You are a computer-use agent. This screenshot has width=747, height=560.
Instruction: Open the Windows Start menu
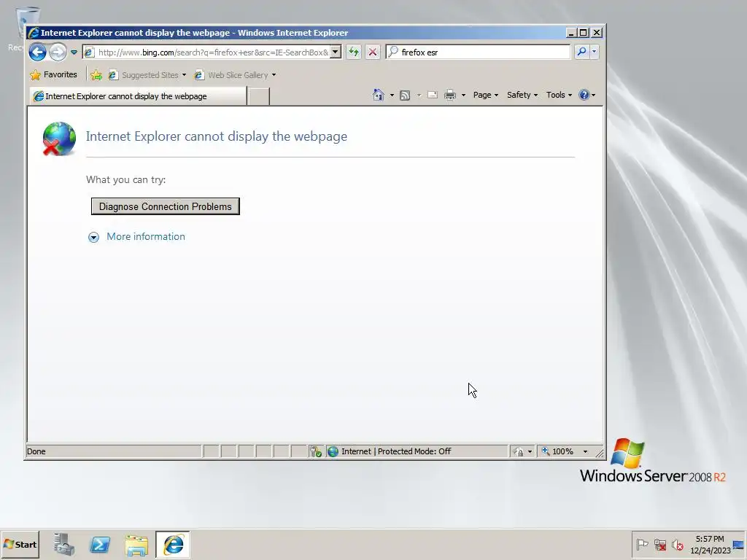(20, 545)
